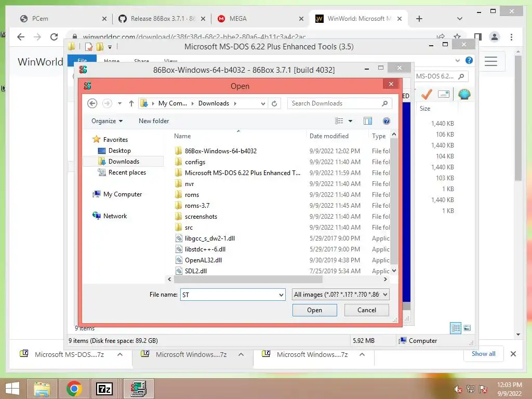
Task: Go back in the Open dialog
Action: (x=92, y=103)
